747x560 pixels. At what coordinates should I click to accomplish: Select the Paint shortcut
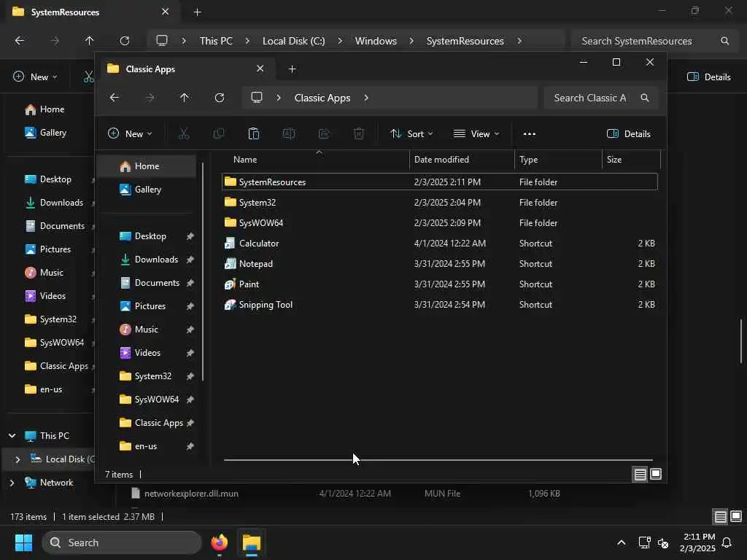pyautogui.click(x=249, y=284)
